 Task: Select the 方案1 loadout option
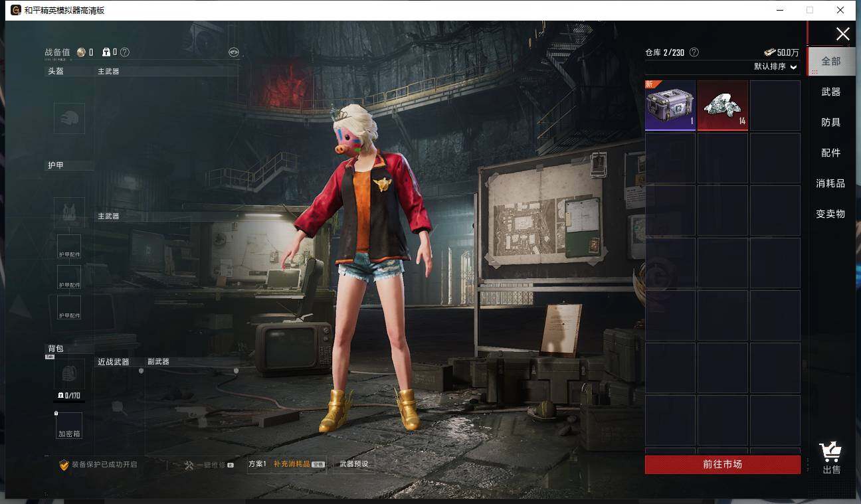click(257, 464)
